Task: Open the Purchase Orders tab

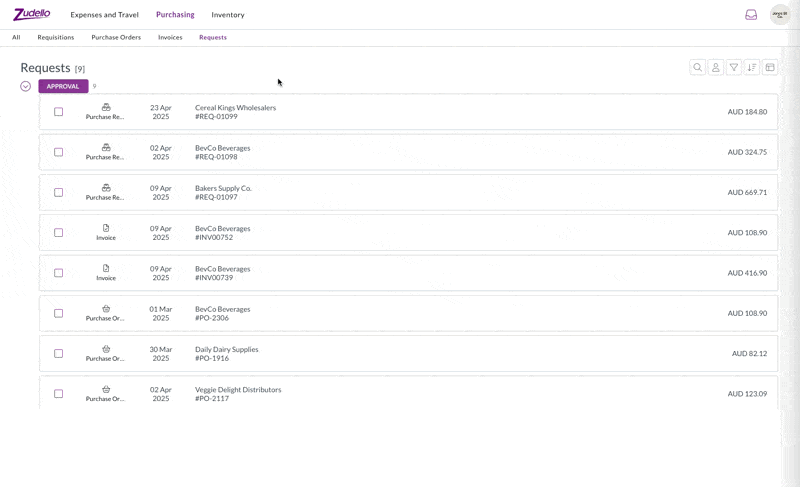Action: tap(116, 37)
